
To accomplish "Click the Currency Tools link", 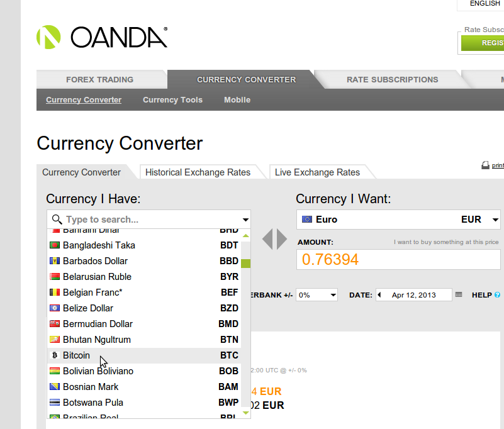I will pos(172,100).
